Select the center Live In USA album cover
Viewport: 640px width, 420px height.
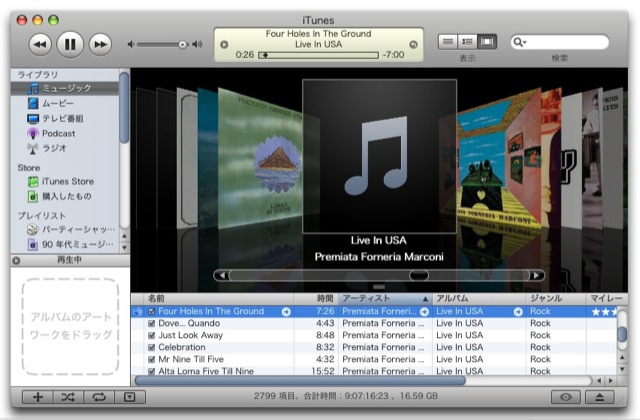[x=379, y=156]
